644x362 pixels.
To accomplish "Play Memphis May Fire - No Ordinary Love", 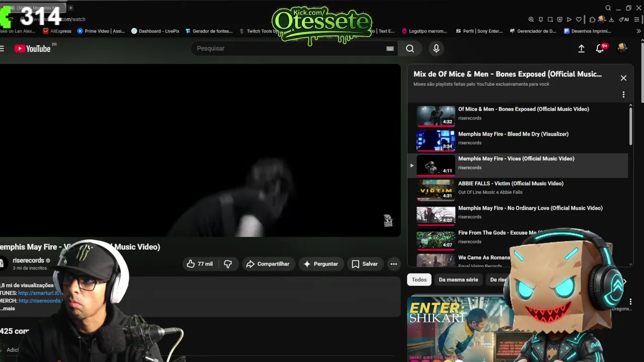I will [530, 208].
